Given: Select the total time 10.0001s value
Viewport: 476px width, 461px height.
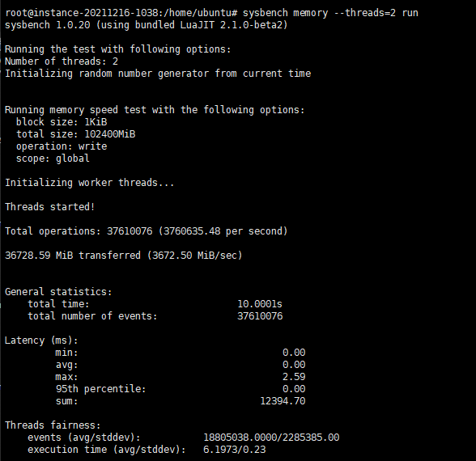Looking at the screenshot, I should (260, 304).
